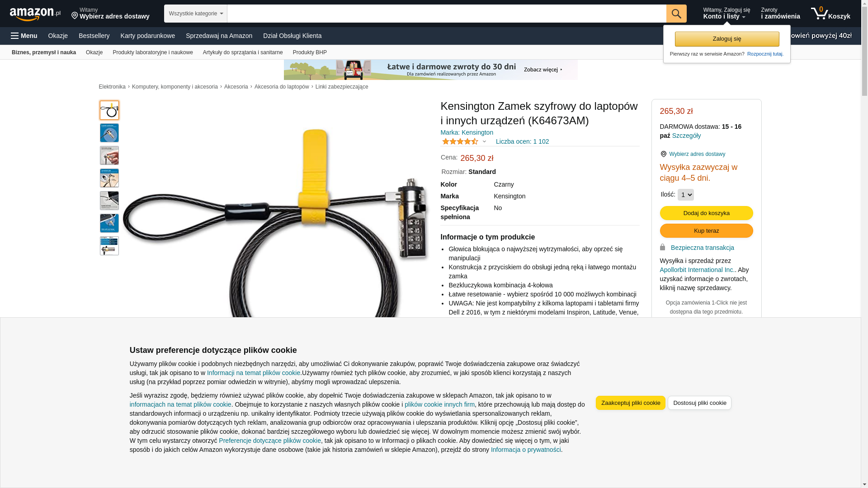The height and width of the screenshot is (488, 868).
Task: Click the magnifying glass search button
Action: coord(676,14)
